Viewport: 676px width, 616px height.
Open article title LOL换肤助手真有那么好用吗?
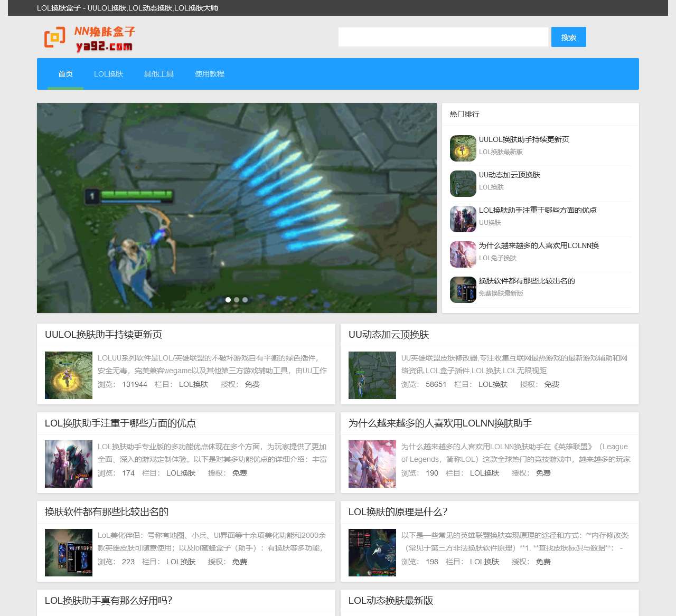(108, 601)
